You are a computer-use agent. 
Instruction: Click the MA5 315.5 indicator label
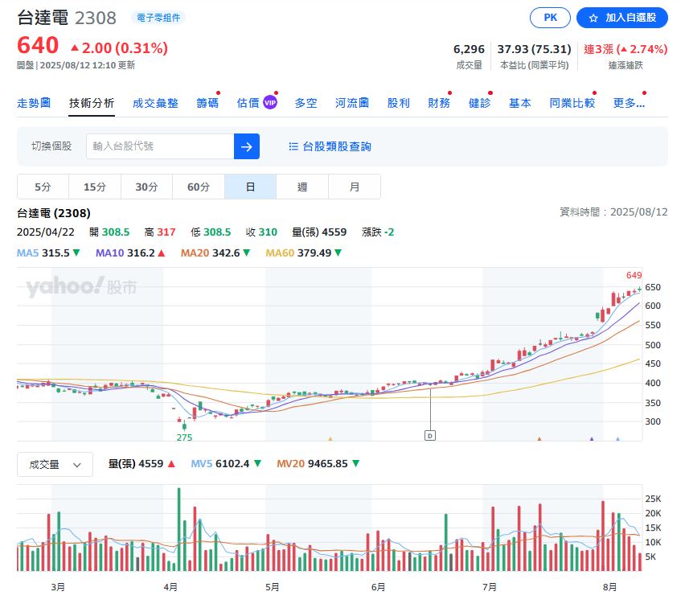click(48, 253)
